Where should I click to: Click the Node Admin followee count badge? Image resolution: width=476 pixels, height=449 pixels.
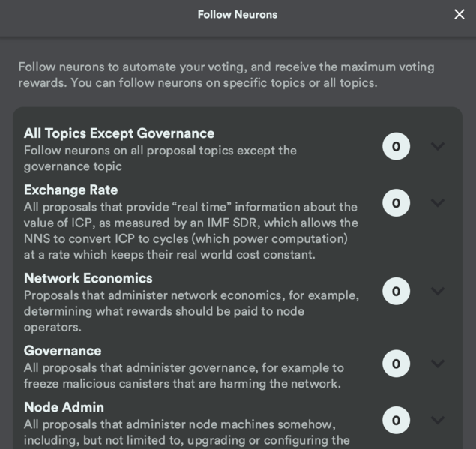tap(396, 420)
